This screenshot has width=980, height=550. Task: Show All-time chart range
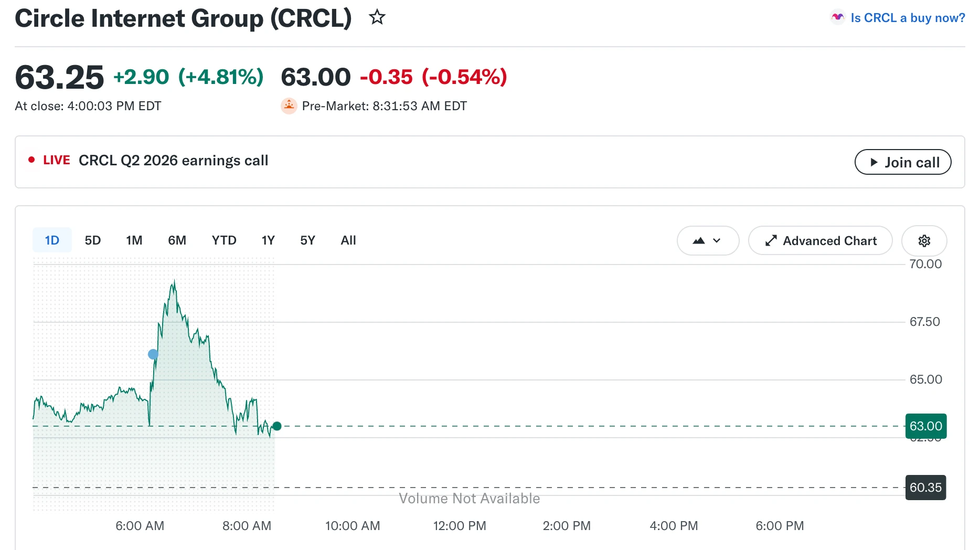coord(348,240)
